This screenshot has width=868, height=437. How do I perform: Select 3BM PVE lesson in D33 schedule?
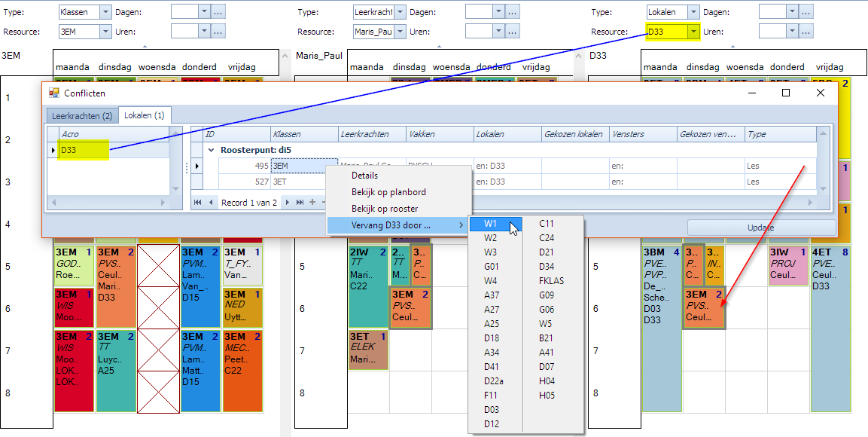(x=662, y=329)
